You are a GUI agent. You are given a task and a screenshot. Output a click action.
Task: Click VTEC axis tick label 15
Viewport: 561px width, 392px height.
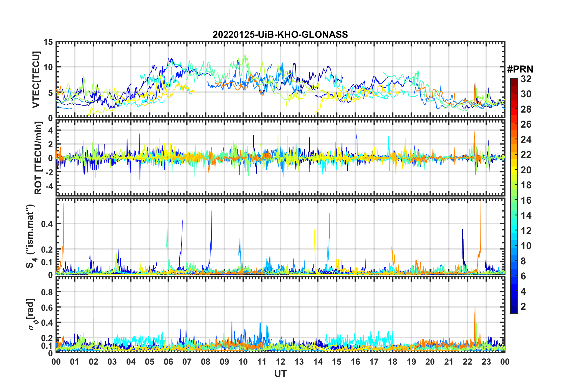tap(48, 42)
